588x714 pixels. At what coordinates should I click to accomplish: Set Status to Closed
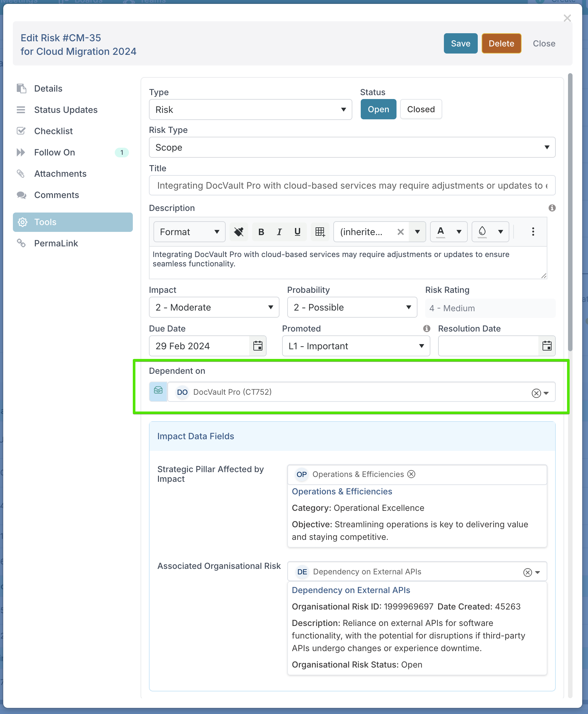tap(421, 109)
